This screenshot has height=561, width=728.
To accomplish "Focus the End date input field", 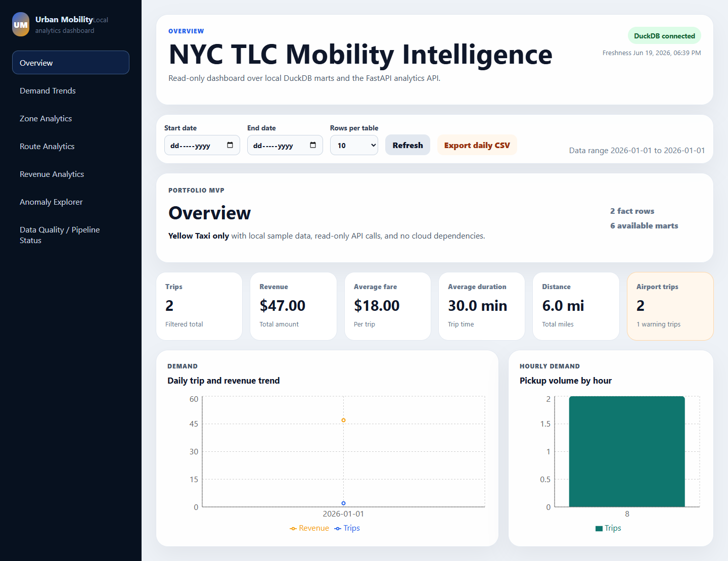I will (285, 145).
